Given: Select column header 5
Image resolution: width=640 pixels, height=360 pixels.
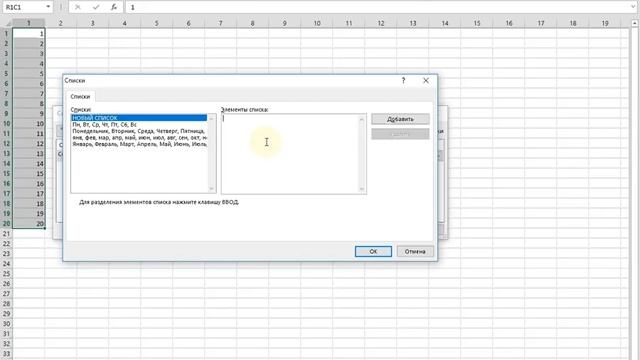Looking at the screenshot, I should pyautogui.click(x=156, y=23).
